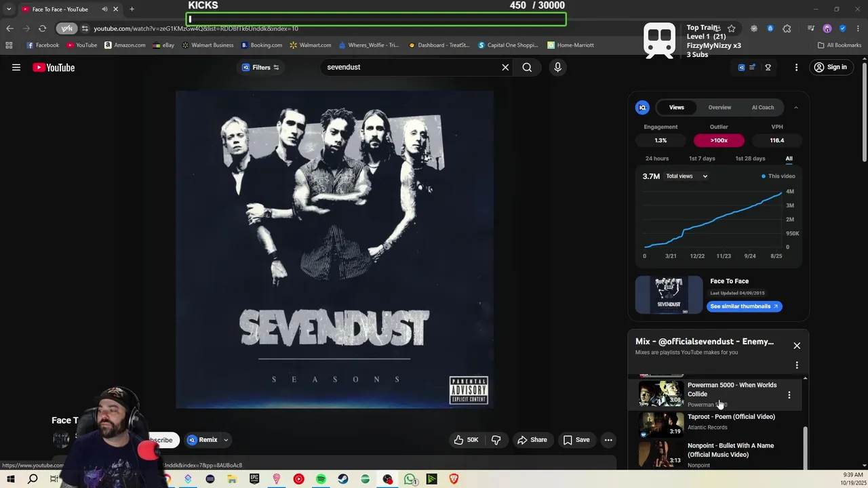Open the Facebook bookmark

43,45
